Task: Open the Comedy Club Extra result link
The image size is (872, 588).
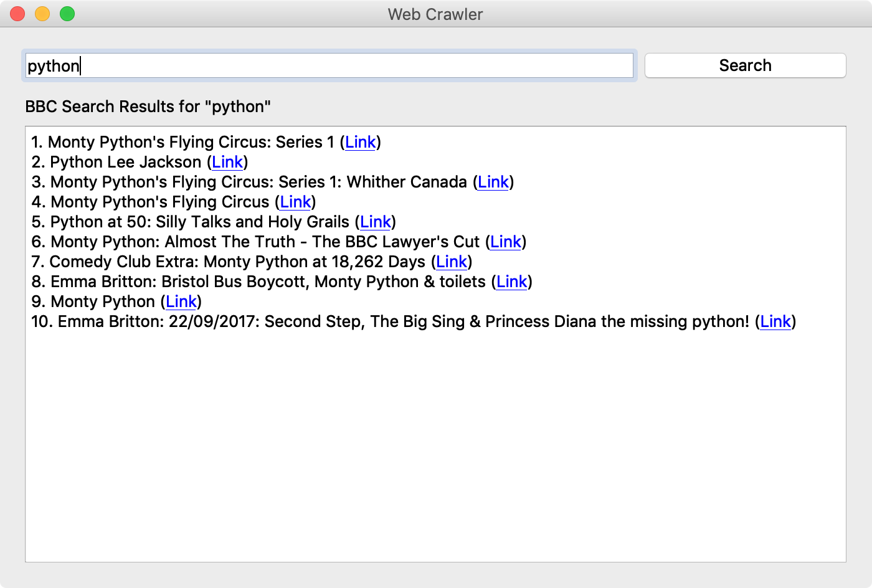Action: [x=452, y=262]
